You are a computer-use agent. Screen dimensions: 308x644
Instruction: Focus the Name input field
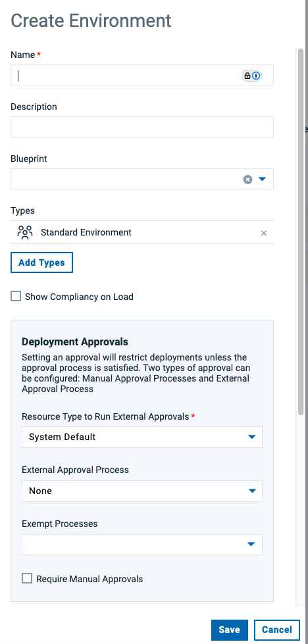click(x=142, y=75)
